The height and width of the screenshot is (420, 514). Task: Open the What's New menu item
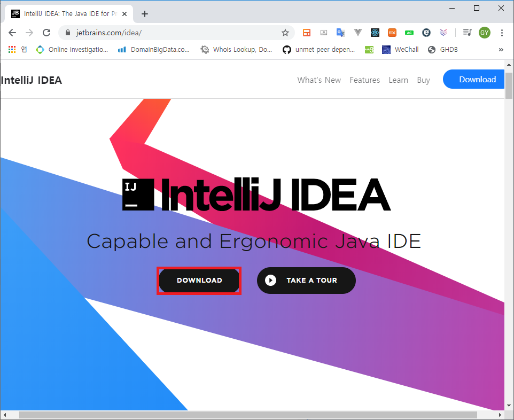(319, 80)
